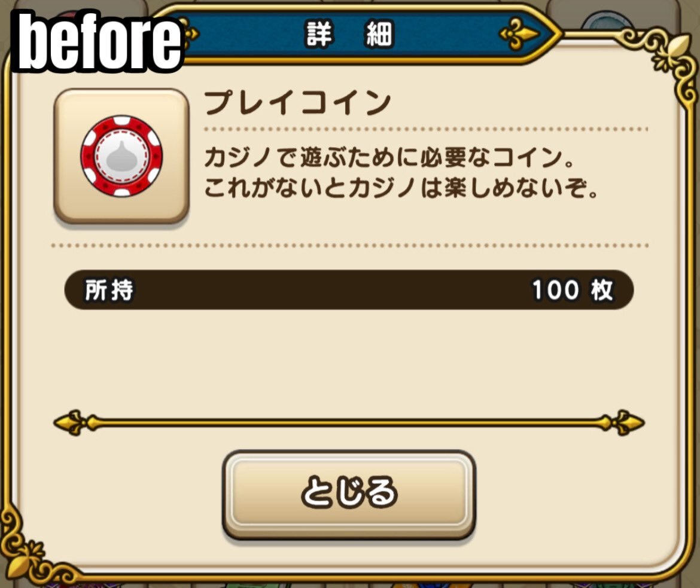Viewport: 700px width, 588px height.
Task: Click the before overlay label
Action: pyautogui.click(x=99, y=41)
